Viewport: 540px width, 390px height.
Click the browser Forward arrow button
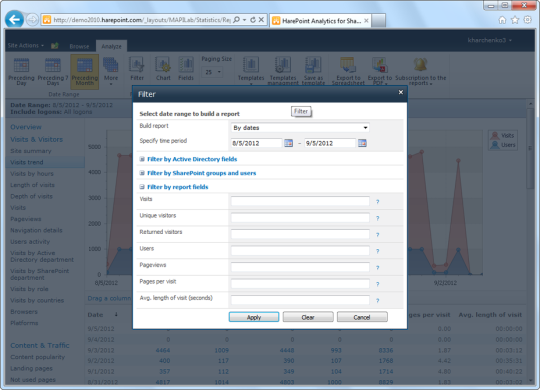pos(32,20)
